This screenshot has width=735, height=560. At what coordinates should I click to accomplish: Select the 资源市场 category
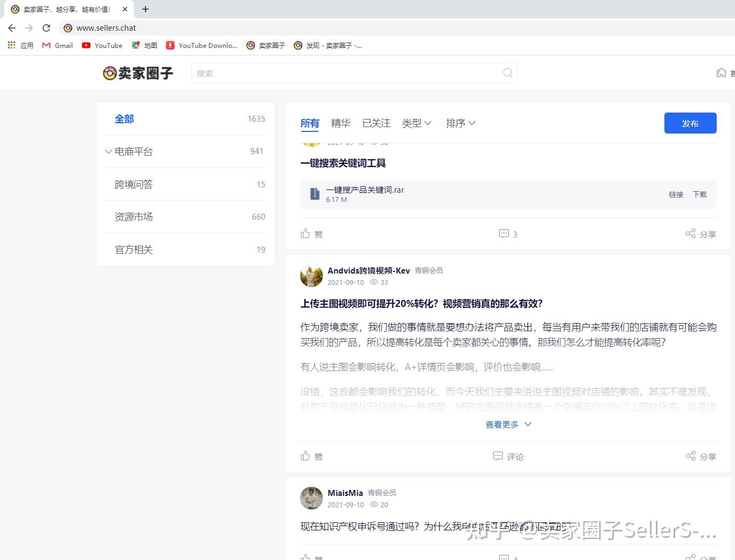(x=134, y=216)
